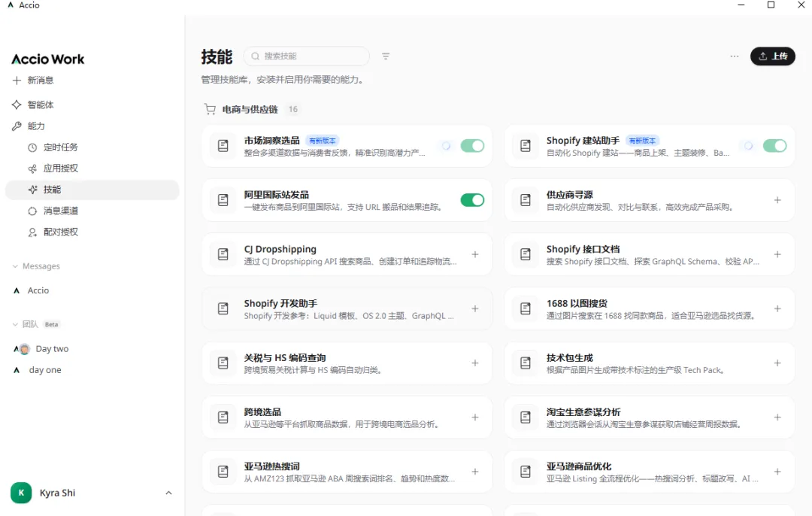Click the 上传 upload button
Viewport: 812px width, 516px height.
(772, 56)
